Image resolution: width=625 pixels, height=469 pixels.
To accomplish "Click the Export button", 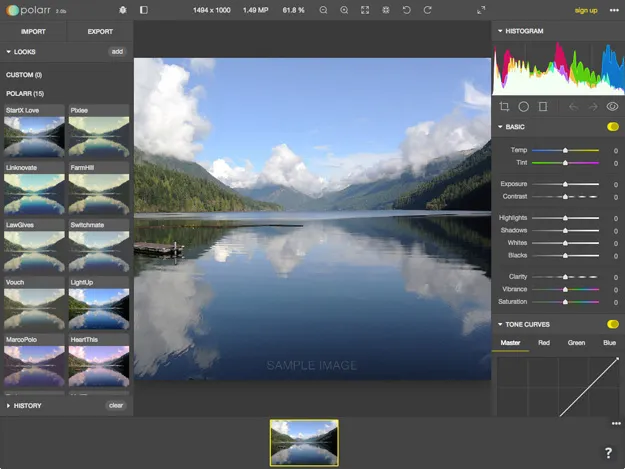I will point(100,31).
